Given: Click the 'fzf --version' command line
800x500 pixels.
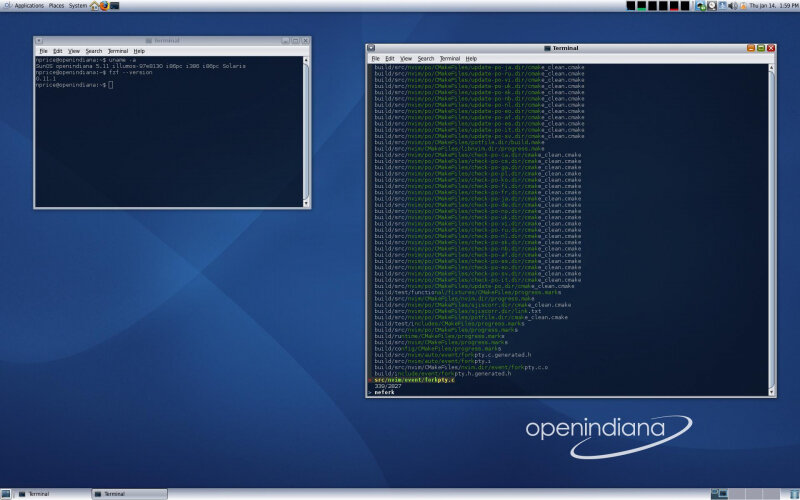Looking at the screenshot, I should pyautogui.click(x=130, y=72).
